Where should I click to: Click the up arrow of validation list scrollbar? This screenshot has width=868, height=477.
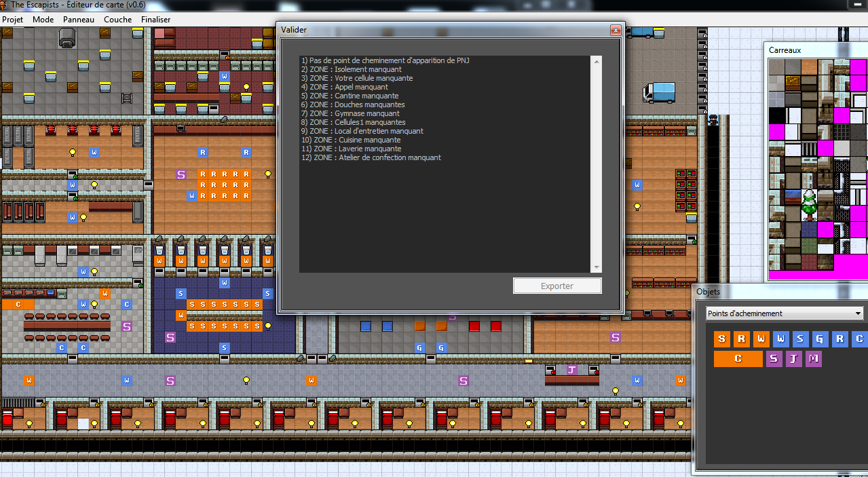point(597,61)
